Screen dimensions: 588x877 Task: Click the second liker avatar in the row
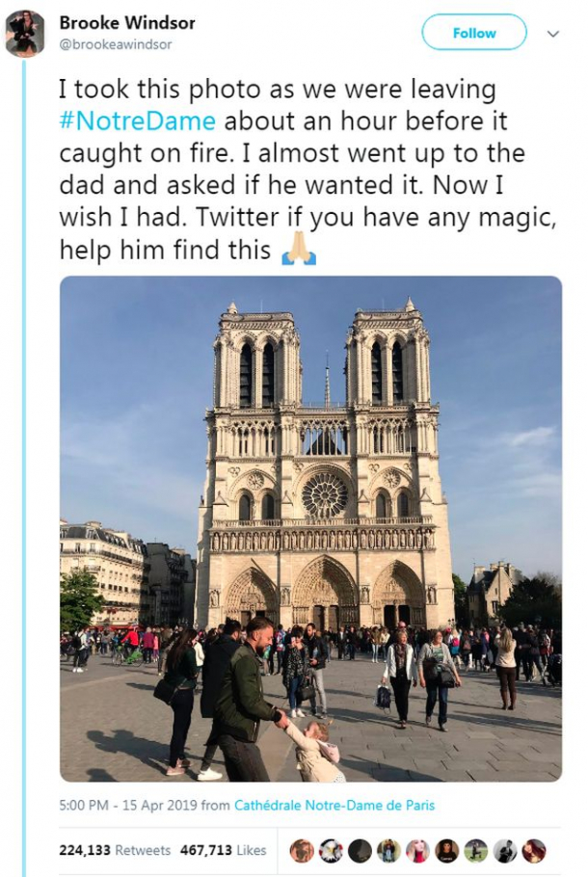pos(331,850)
